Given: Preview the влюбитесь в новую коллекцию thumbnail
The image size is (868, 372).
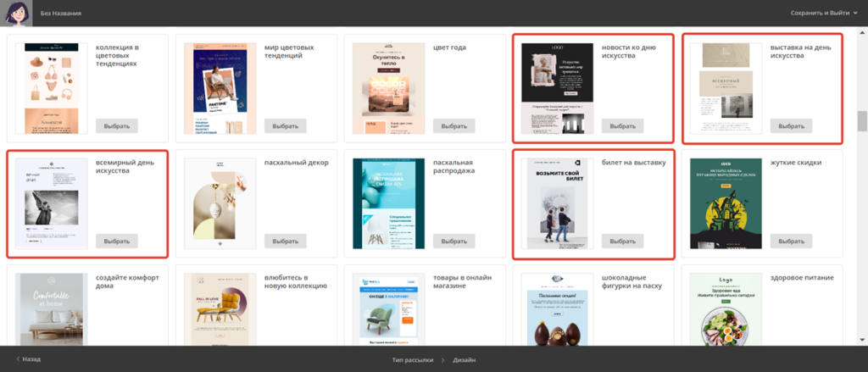Looking at the screenshot, I should click(220, 309).
